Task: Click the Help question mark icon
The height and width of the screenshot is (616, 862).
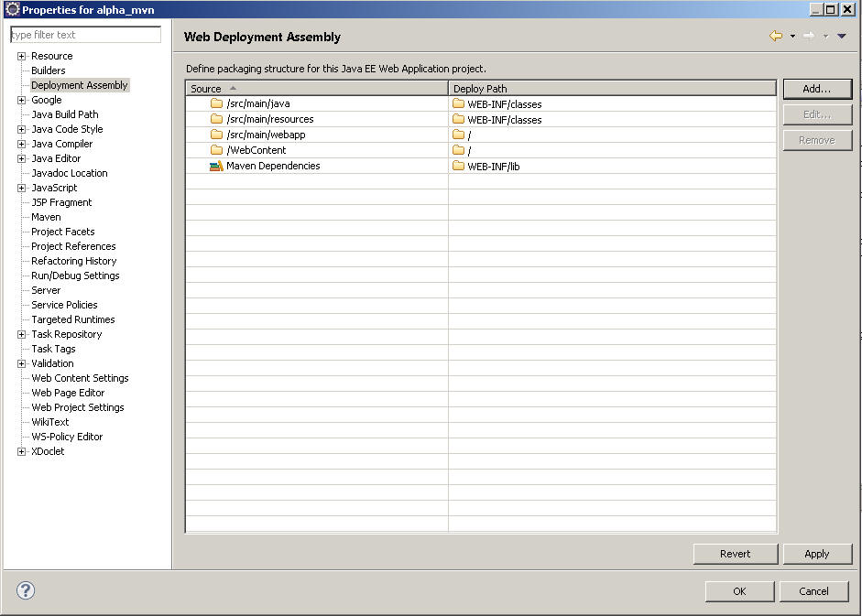Action: coord(26,590)
